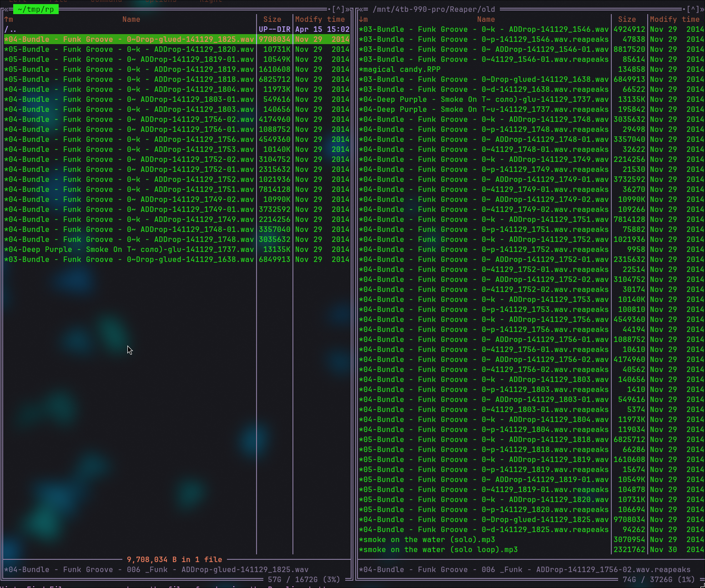This screenshot has width=705, height=588.
Task: Click right panel mini-status filename 1756-02.wav.reapeaks
Action: pos(524,569)
